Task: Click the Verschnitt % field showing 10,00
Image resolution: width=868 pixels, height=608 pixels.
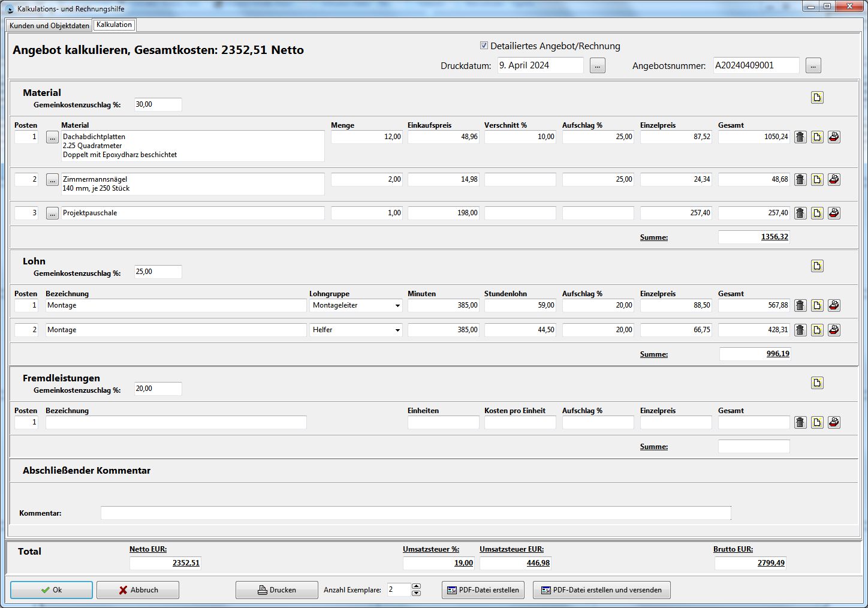Action: tap(520, 137)
